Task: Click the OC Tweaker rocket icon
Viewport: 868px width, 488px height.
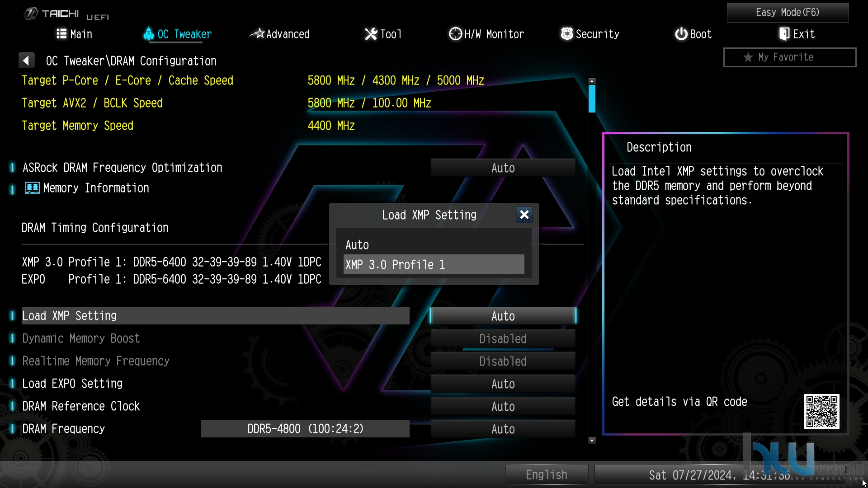Action: pos(148,33)
